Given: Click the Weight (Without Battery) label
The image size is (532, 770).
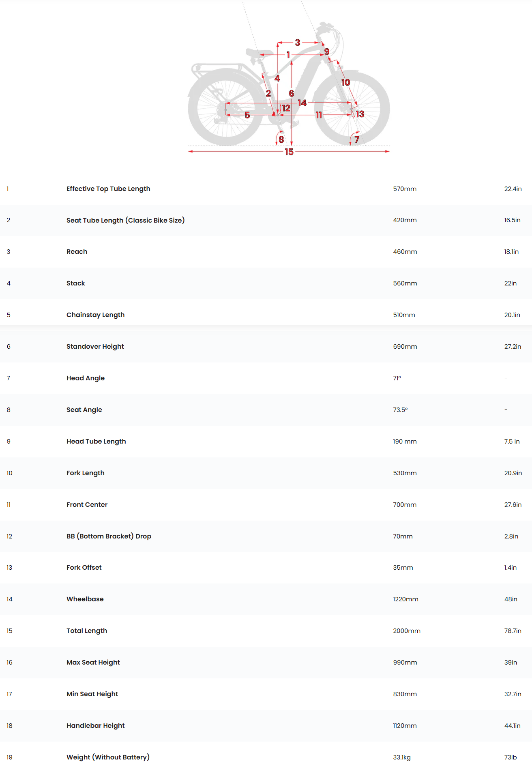Looking at the screenshot, I should click(108, 757).
